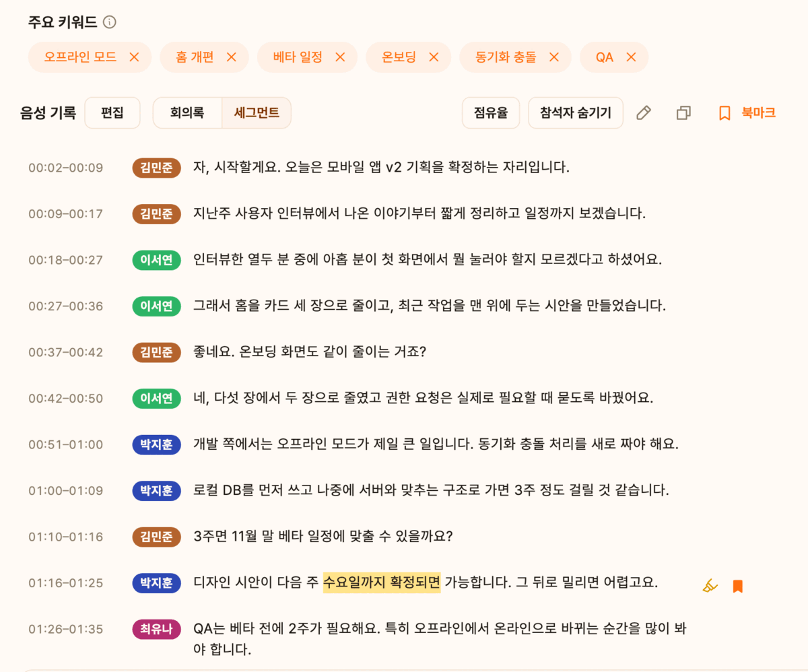The width and height of the screenshot is (808, 672).
Task: Click the line starting "로컬 DB를 먼저 쓰고"
Action: tap(431, 490)
